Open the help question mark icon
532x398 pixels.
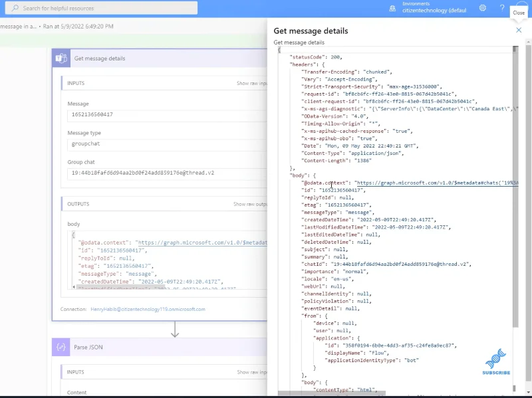pyautogui.click(x=502, y=8)
